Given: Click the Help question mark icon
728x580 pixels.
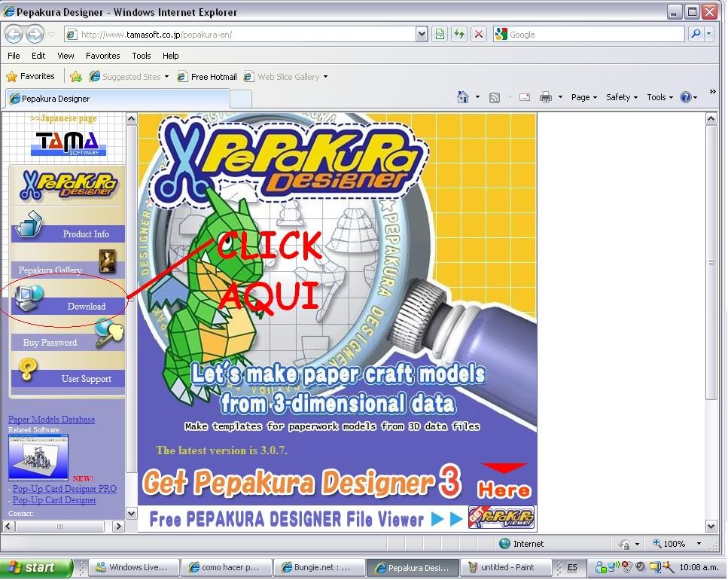Looking at the screenshot, I should [x=685, y=97].
